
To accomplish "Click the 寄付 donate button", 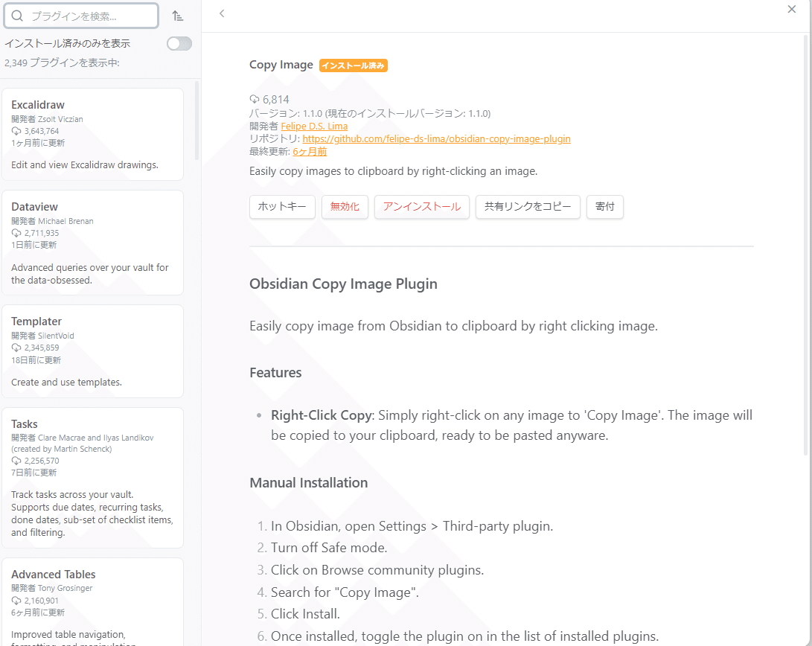I will click(605, 207).
